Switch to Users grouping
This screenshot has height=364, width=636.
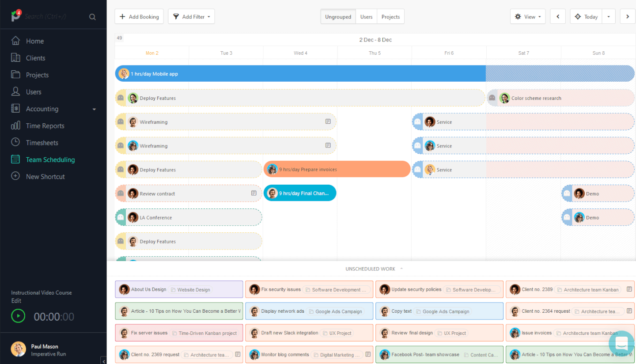point(366,17)
